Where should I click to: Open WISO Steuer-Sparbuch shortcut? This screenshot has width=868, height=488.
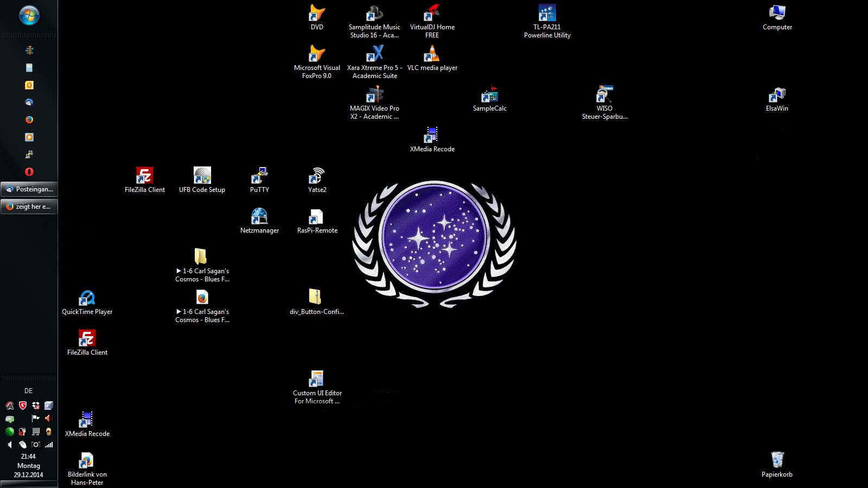pyautogui.click(x=604, y=103)
